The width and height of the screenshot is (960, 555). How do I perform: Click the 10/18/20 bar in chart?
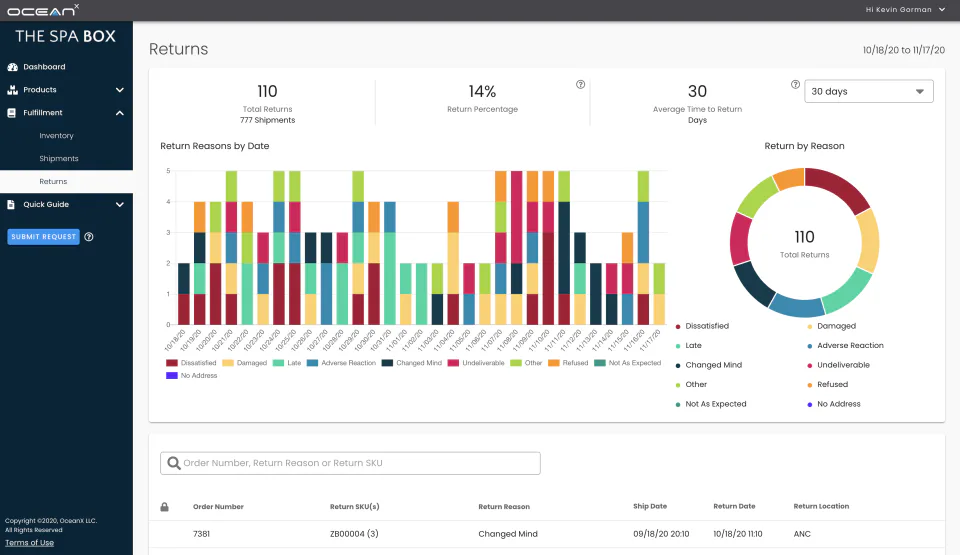184,294
